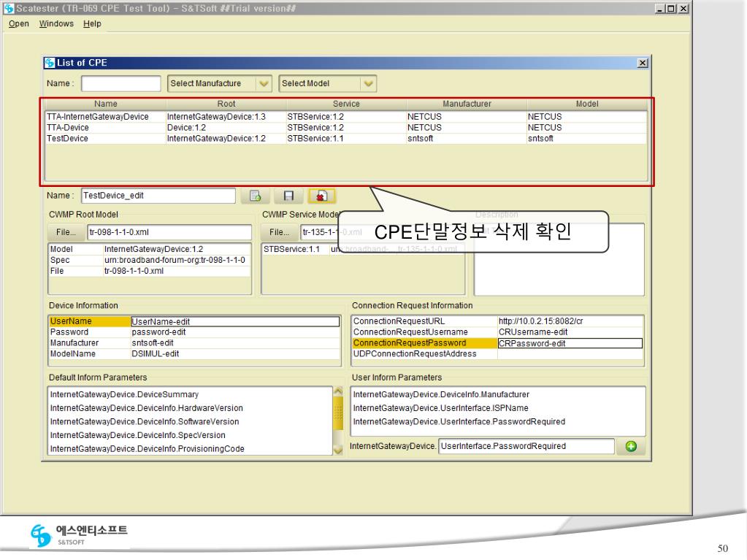Click the Model InternetGatewayDevice:1.2 row
This screenshot has height=560, width=747.
point(150,249)
